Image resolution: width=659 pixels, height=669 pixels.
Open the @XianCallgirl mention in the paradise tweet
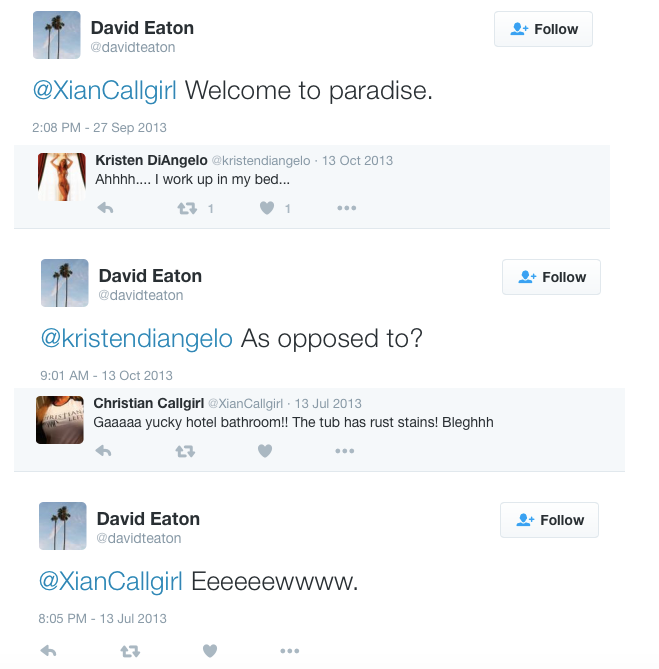(105, 90)
